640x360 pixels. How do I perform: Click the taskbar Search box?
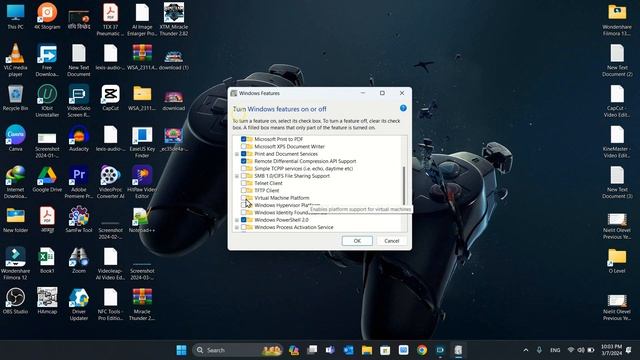(238, 350)
